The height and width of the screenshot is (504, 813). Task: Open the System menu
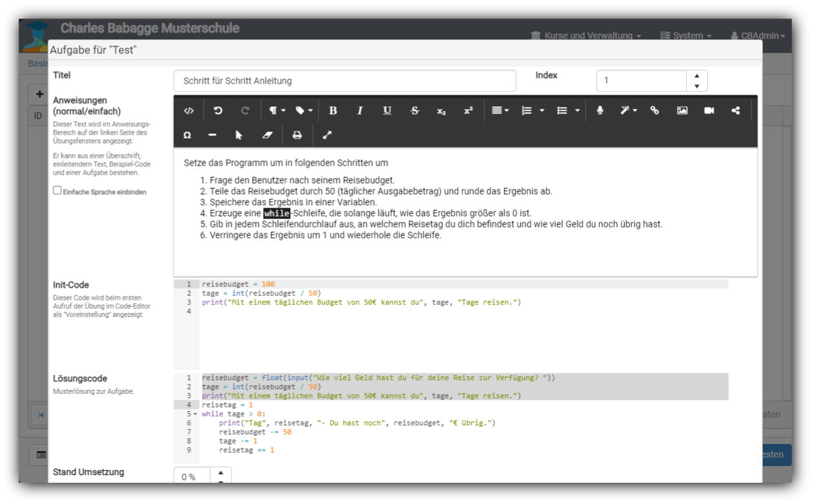click(686, 36)
